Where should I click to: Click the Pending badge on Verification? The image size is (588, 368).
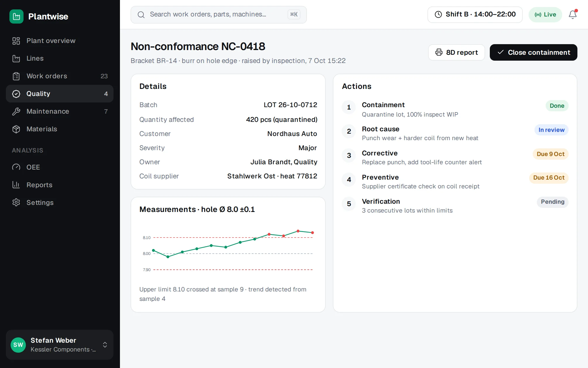coord(552,202)
